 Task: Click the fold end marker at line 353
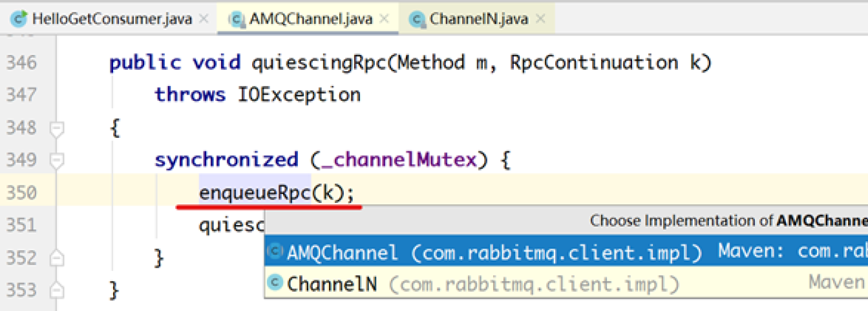(58, 290)
